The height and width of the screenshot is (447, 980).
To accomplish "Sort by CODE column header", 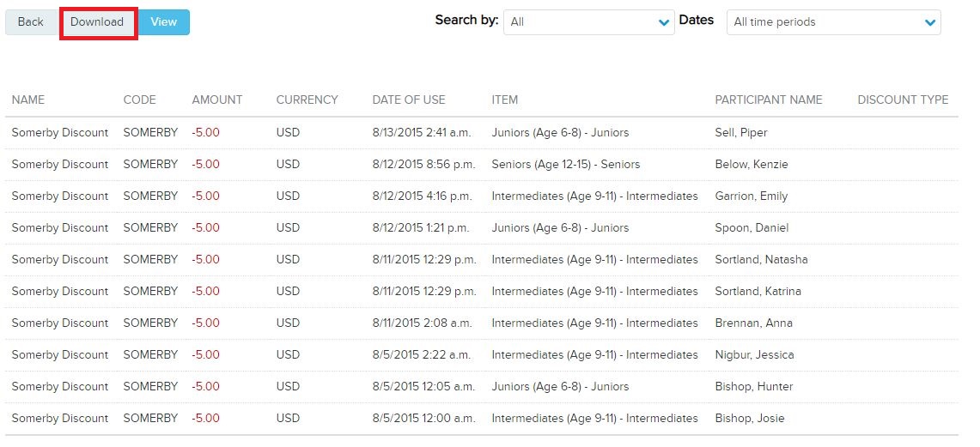I will 139,100.
